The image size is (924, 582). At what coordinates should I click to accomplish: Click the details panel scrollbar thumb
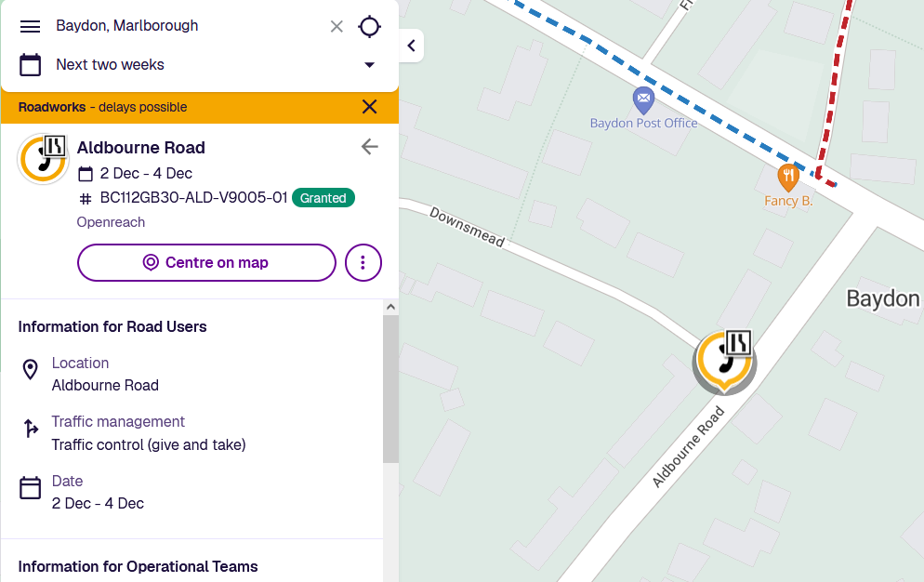390,390
